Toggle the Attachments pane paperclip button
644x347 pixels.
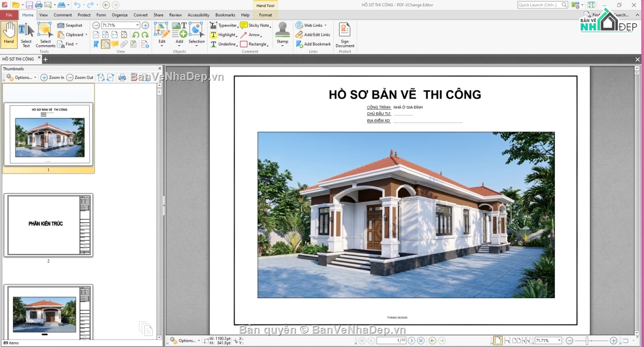pos(125,44)
